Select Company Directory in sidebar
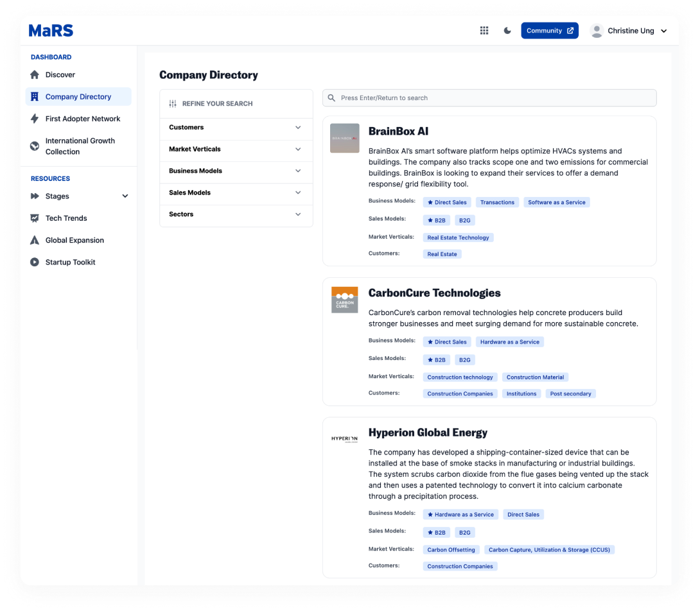Viewport: 700px width, 611px height. coord(78,96)
